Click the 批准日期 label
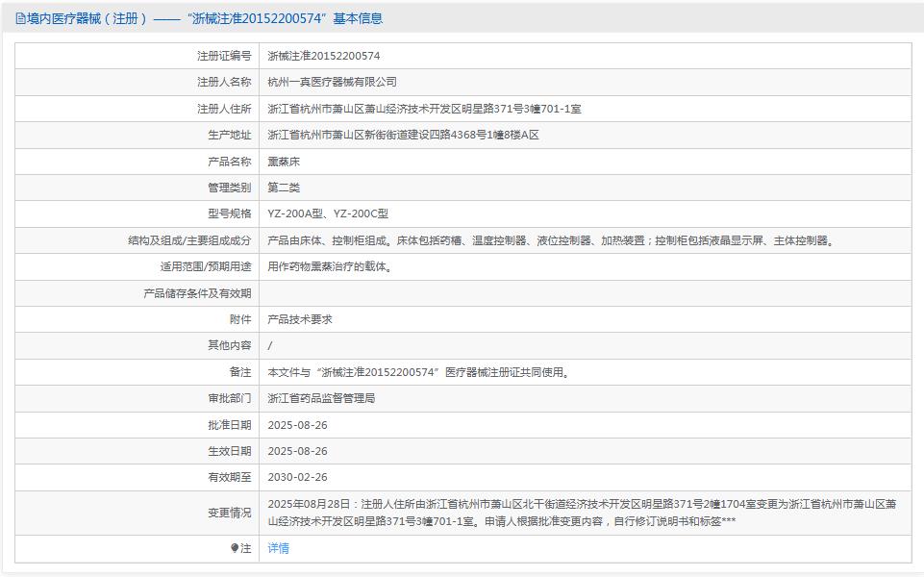Viewport: 924px width, 577px height. coord(229,425)
